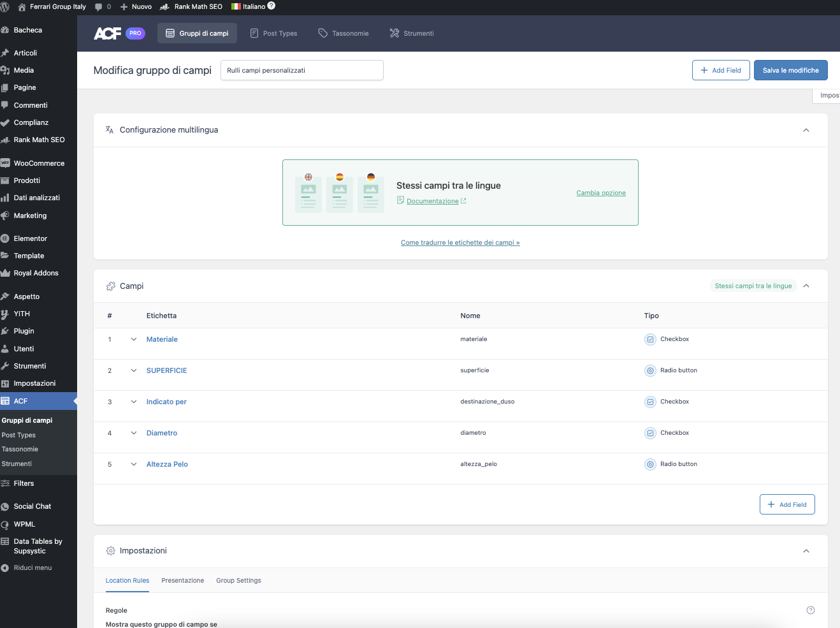Open the Materiale field label
Screen dimensions: 840x628
click(162, 339)
